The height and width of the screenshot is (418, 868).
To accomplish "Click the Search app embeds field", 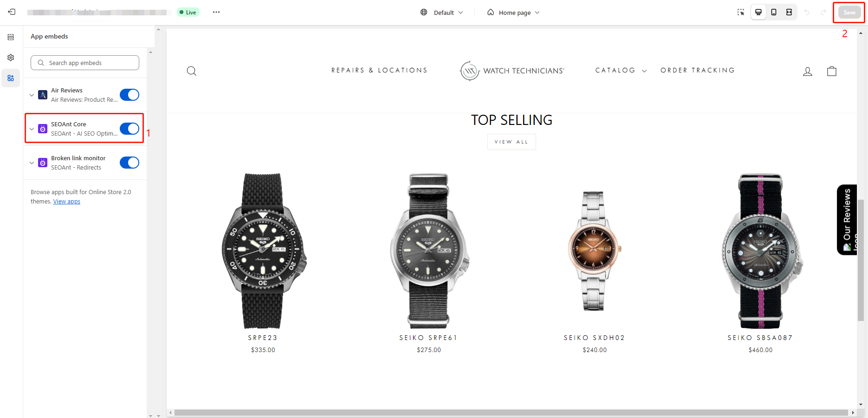I will tap(85, 63).
